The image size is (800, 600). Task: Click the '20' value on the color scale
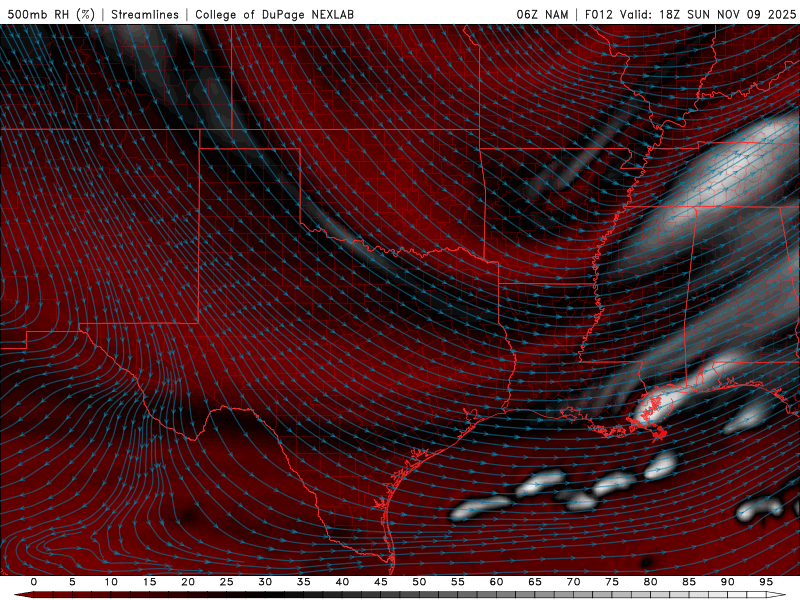click(188, 582)
